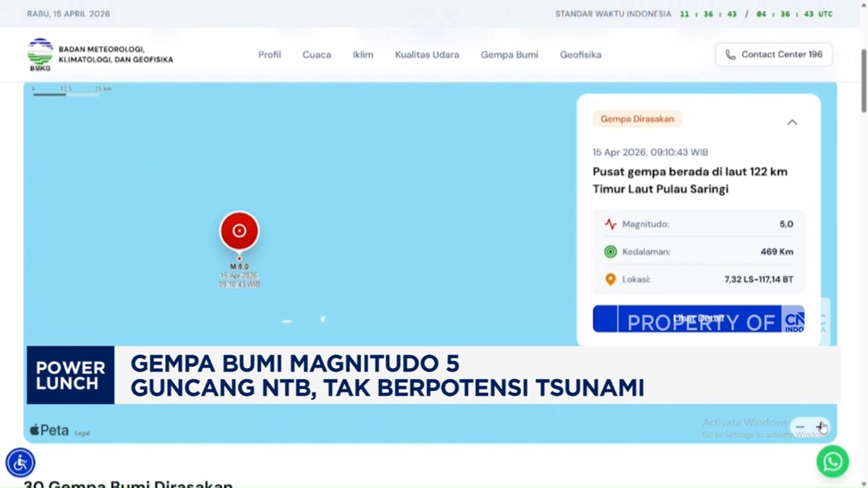Click the Lihat Detail button
The height and width of the screenshot is (488, 868).
[x=699, y=318]
